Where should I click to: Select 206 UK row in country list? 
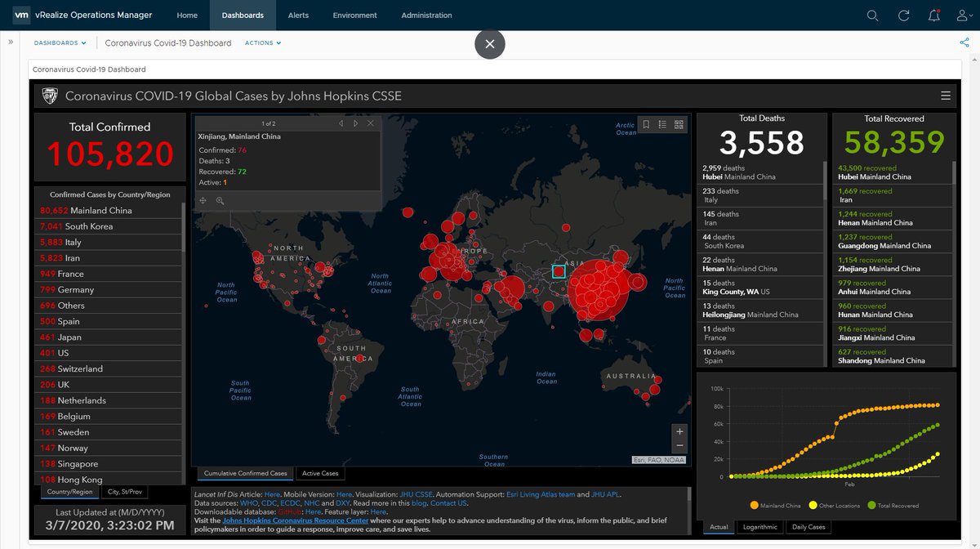coord(109,384)
